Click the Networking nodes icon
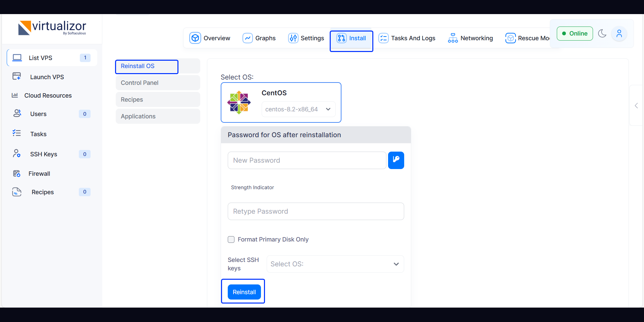The height and width of the screenshot is (322, 644). (x=453, y=38)
